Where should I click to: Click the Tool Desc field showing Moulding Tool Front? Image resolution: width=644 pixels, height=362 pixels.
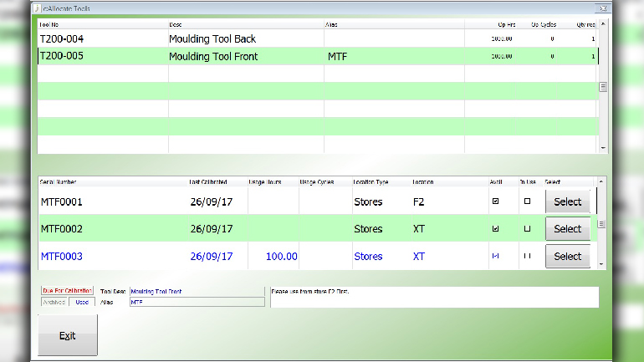pyautogui.click(x=197, y=292)
